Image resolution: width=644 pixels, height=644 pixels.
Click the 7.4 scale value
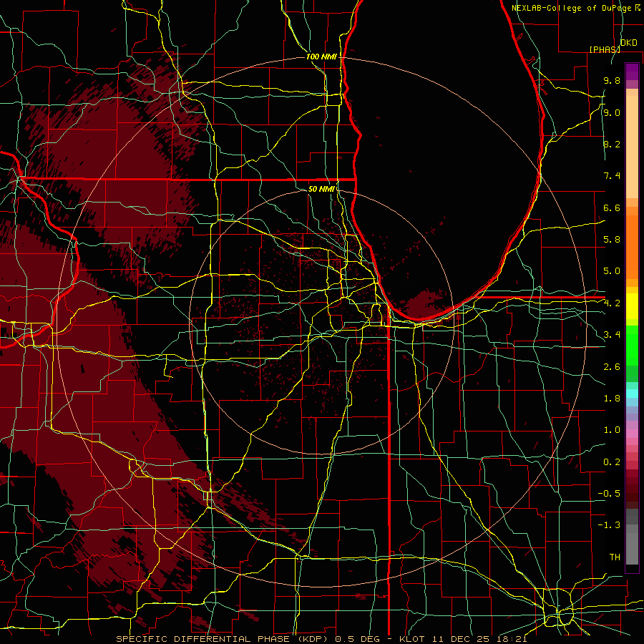[x=612, y=176]
